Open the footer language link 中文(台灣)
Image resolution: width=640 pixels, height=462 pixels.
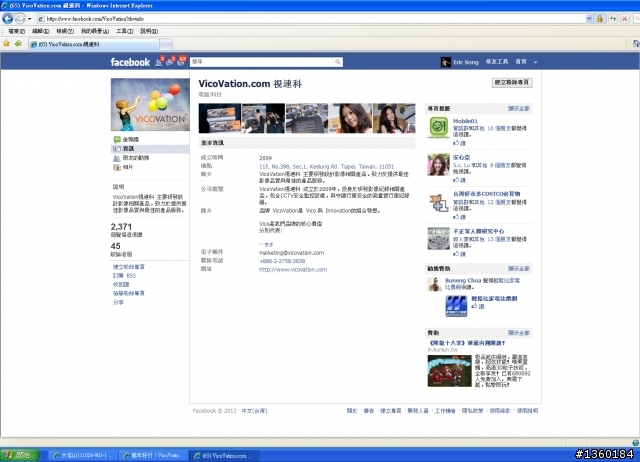254,411
